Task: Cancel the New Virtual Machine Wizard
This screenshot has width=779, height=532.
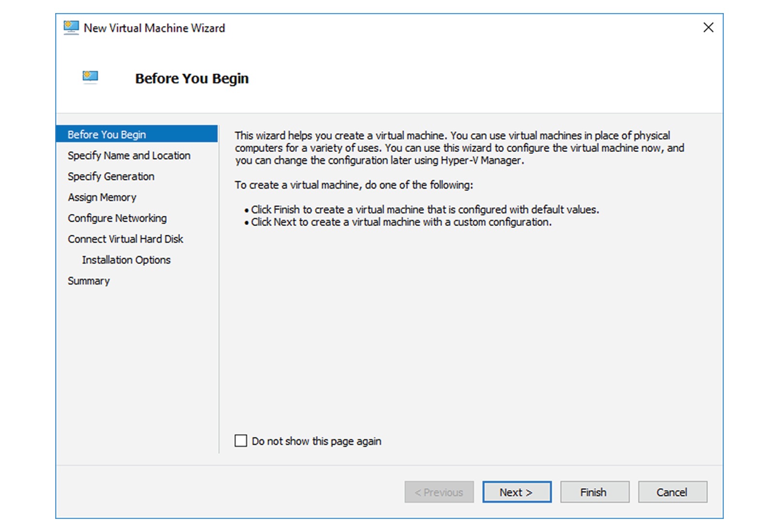Action: tap(672, 492)
